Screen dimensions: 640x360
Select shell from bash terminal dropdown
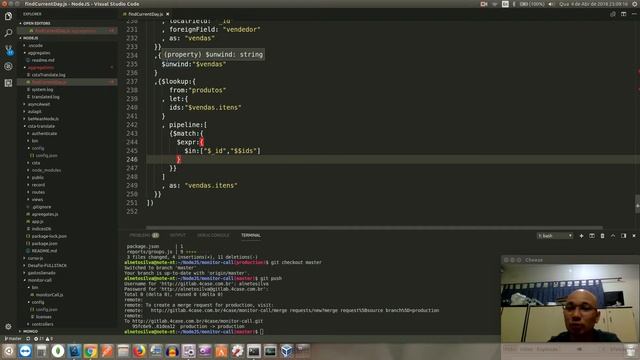click(x=555, y=236)
